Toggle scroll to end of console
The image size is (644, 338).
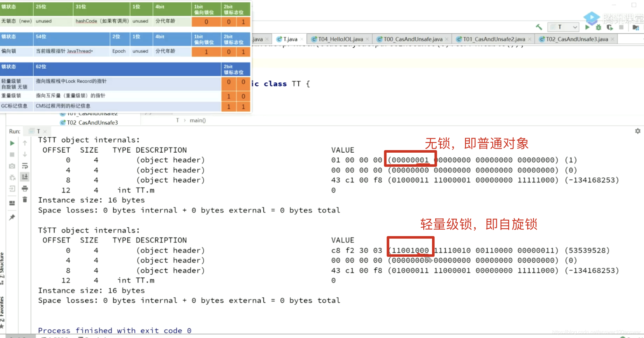[25, 177]
